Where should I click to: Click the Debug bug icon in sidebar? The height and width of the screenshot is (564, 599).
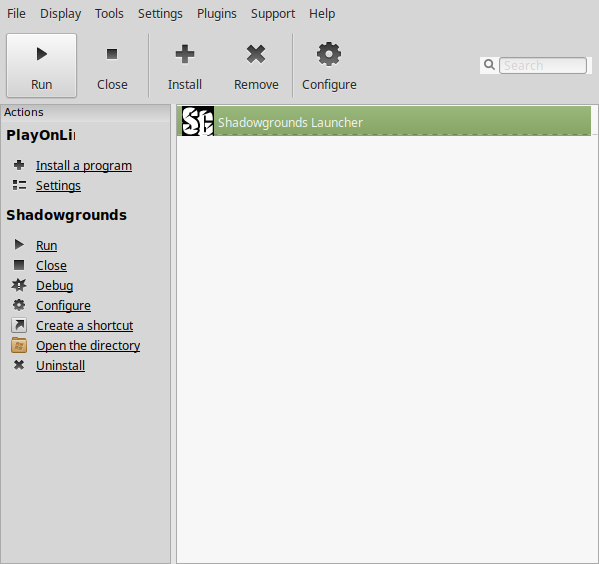click(x=19, y=285)
